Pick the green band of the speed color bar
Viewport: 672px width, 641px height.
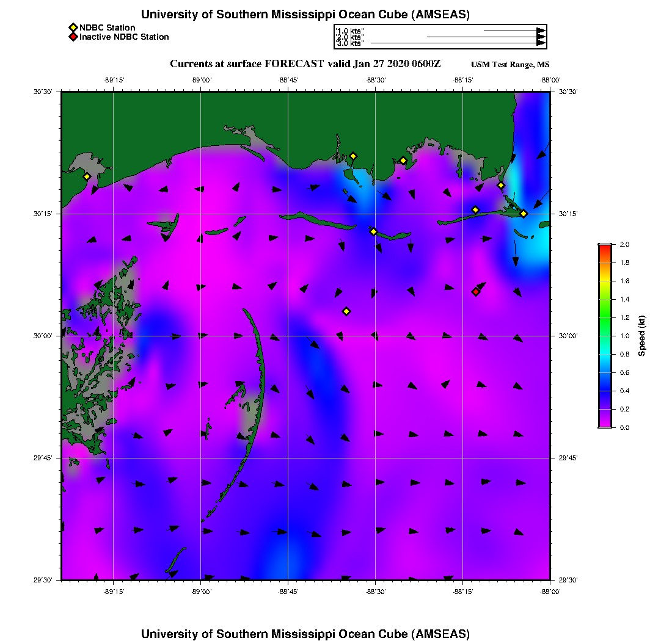click(604, 317)
